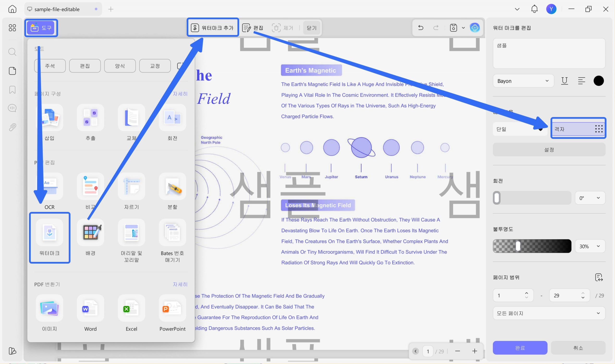Swap the page range icon
Screen dimensions: 615x364
coord(599,278)
